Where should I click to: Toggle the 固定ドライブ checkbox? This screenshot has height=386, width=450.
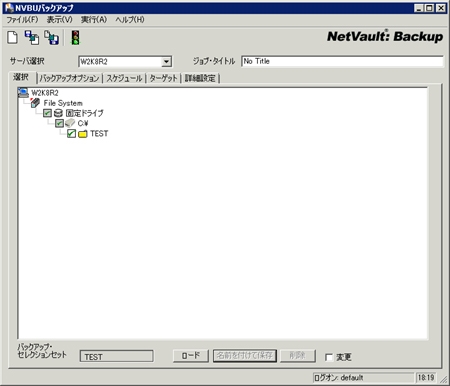[x=47, y=113]
